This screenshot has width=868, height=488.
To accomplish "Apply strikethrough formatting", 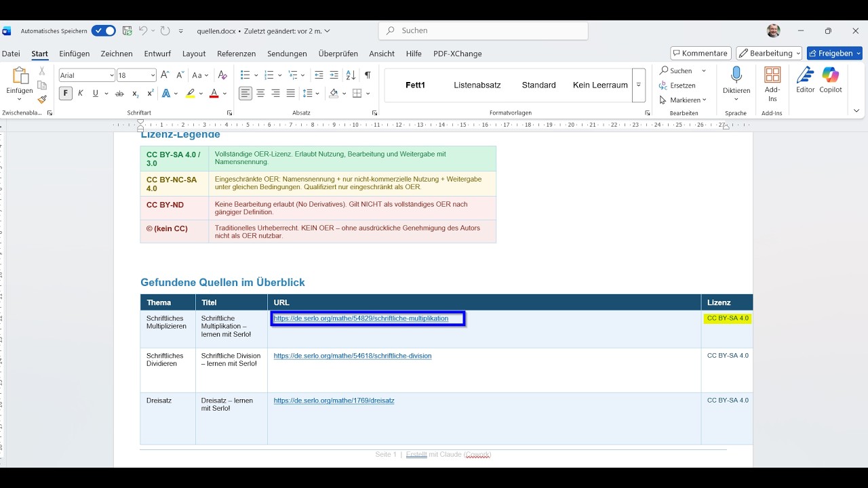I will pos(119,94).
